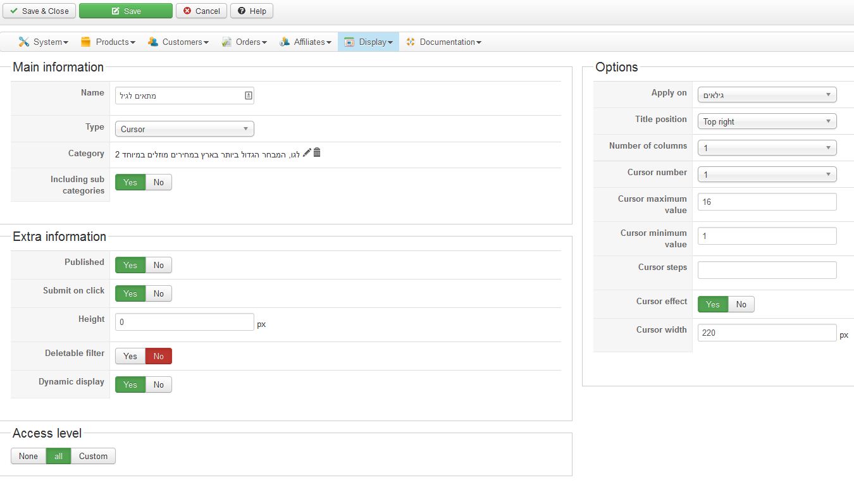854x504 pixels.
Task: Click the empty Cursor steps field
Action: (x=767, y=270)
